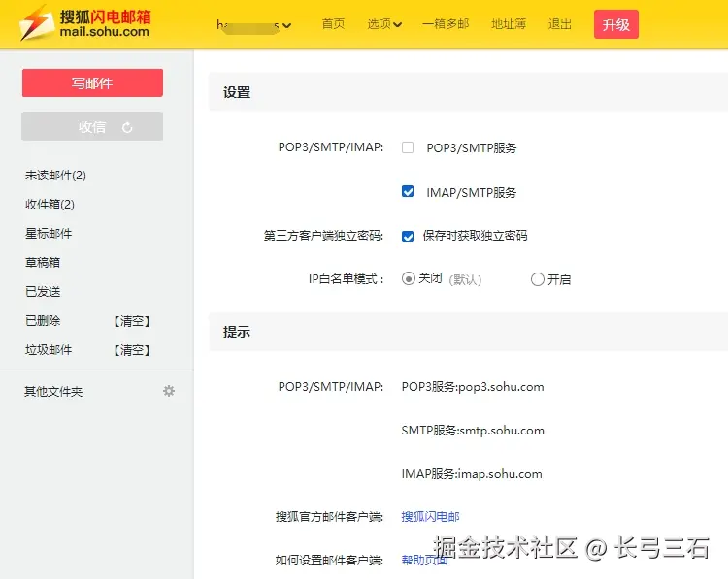Open 草稿箱 folder
Screen dimensions: 728x579
(x=43, y=263)
